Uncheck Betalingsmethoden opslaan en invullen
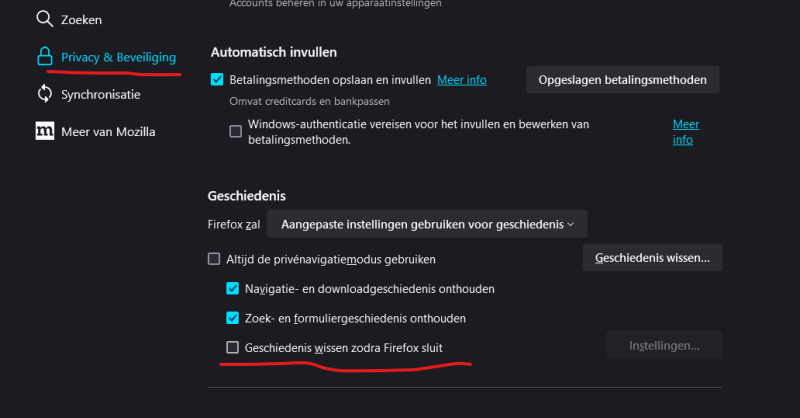The image size is (800, 418). (x=217, y=79)
